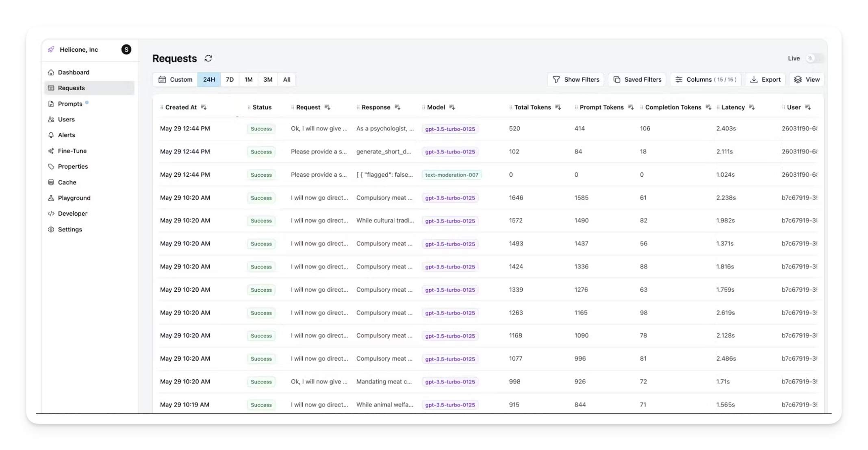Select the 3M time range
Screen dimensions: 868x450
click(x=267, y=80)
